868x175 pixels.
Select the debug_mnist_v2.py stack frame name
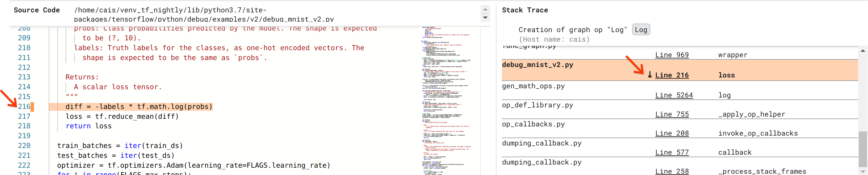point(537,64)
